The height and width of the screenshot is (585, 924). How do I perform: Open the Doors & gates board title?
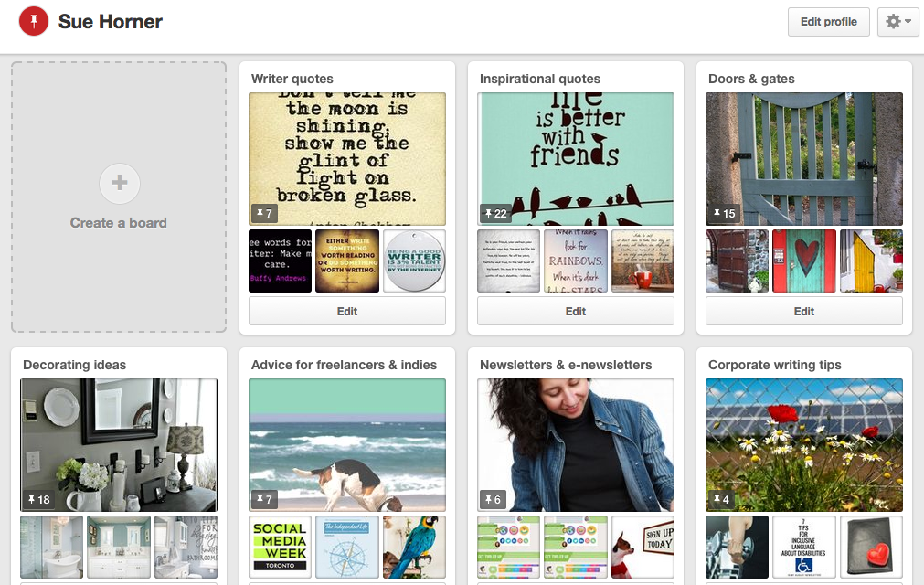(x=751, y=79)
